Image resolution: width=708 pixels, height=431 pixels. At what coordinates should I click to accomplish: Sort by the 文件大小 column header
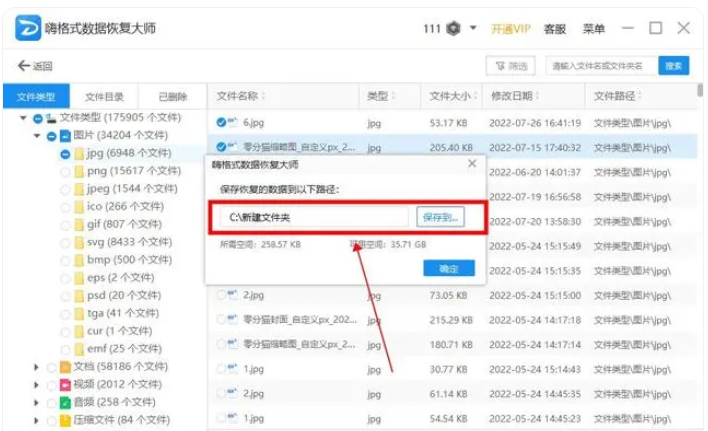(x=448, y=96)
